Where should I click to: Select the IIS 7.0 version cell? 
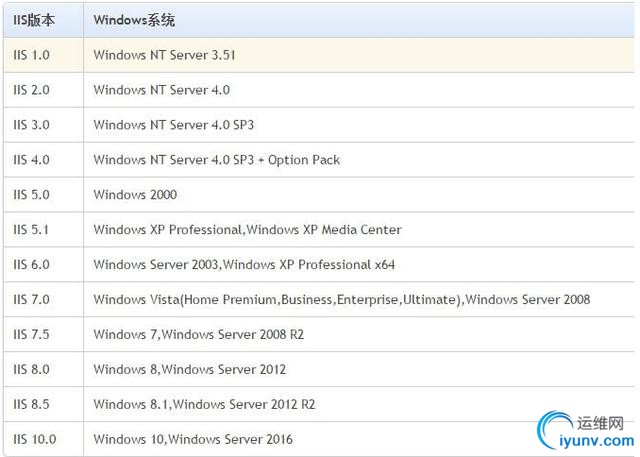click(x=31, y=300)
